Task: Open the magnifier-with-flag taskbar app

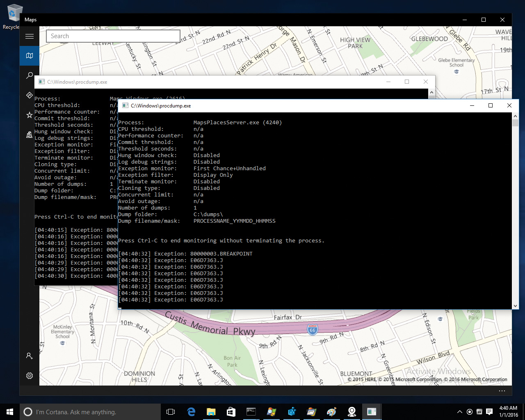Action: click(x=271, y=412)
